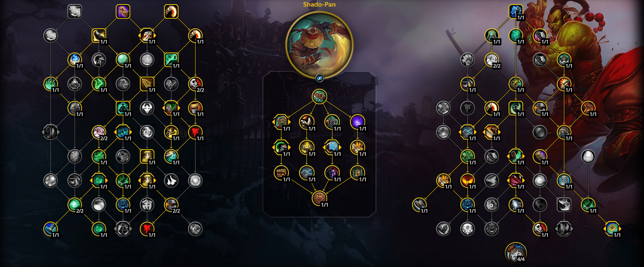
Task: Click the bronze medallion capstone hero talent
Action: point(320,198)
